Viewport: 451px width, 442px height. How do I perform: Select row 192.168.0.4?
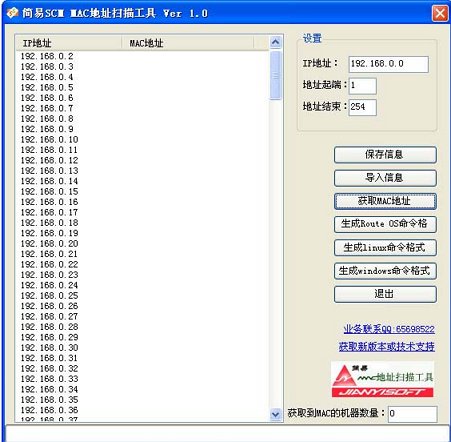142,77
